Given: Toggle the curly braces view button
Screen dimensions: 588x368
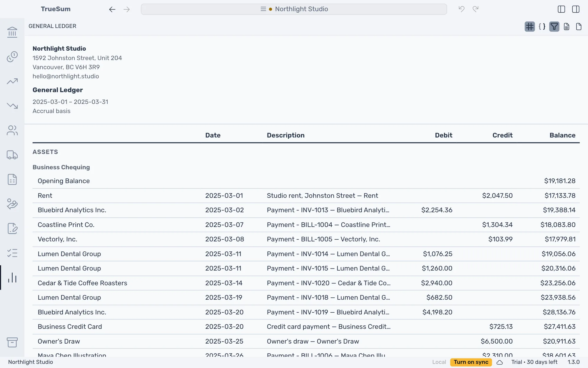Looking at the screenshot, I should click(x=542, y=26).
